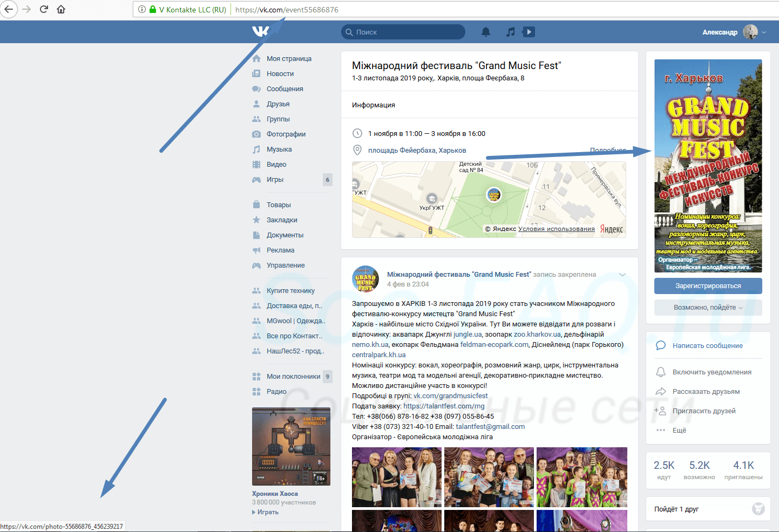779x532 pixels.
Task: Click post author avatar Grand Music Fest
Action: pyautogui.click(x=365, y=279)
